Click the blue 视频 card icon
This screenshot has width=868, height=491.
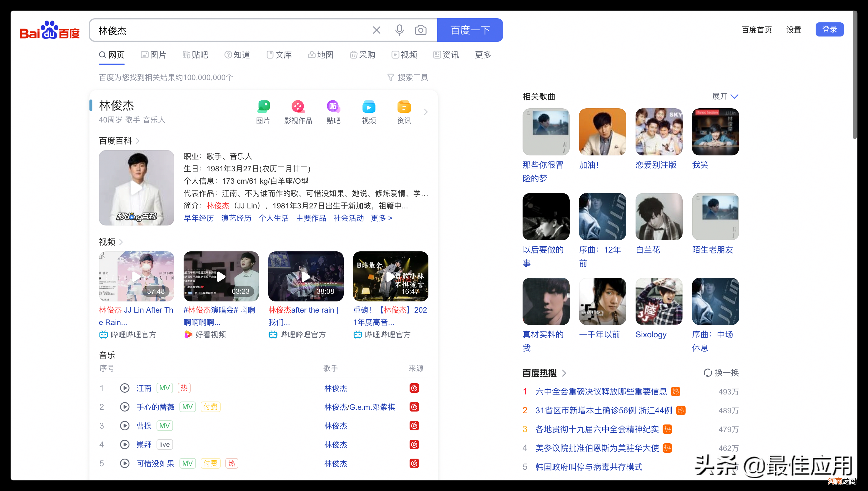pos(368,107)
